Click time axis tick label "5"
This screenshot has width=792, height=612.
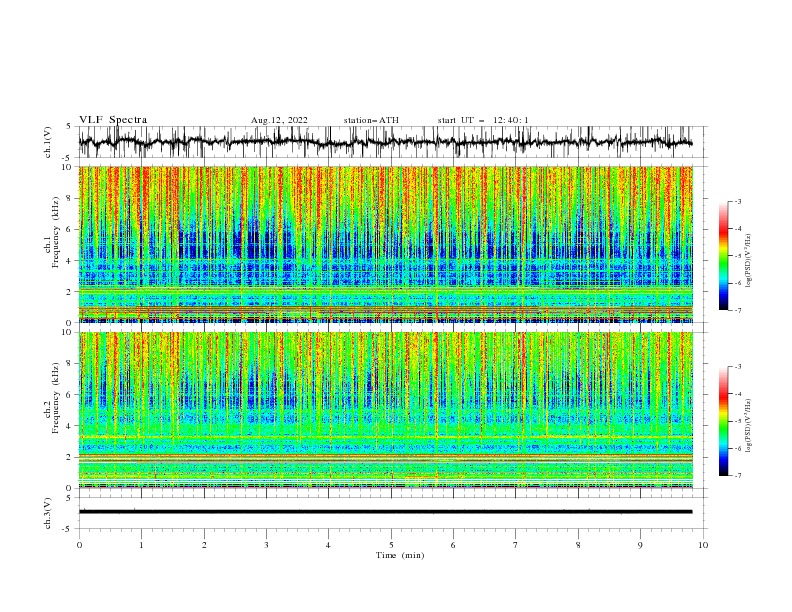point(391,545)
